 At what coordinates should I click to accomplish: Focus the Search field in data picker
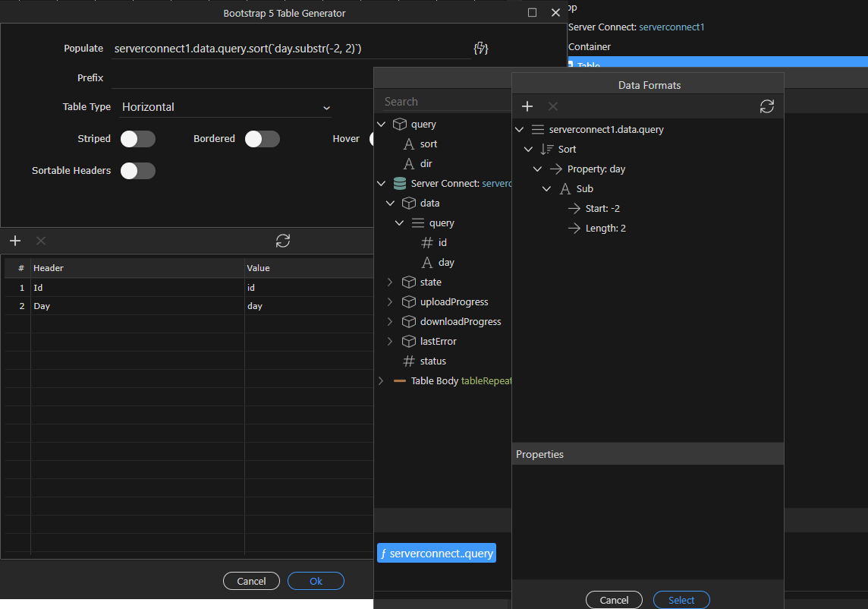point(445,102)
